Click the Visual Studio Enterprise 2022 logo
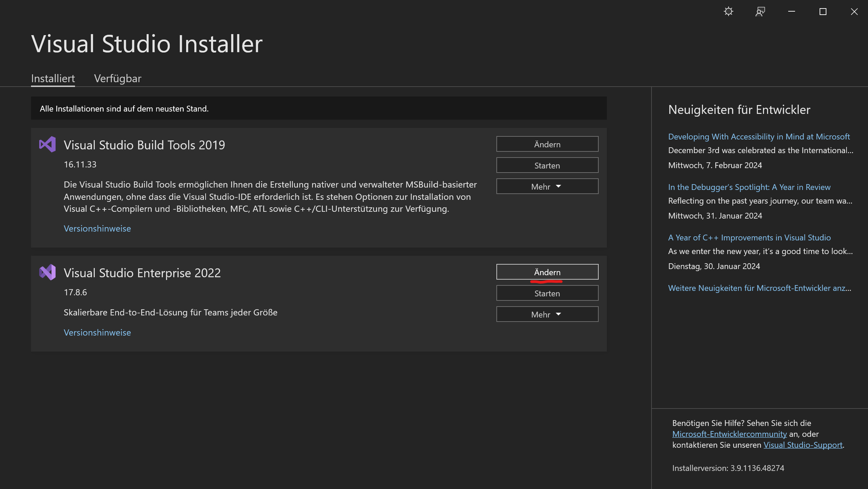The height and width of the screenshot is (489, 868). click(x=47, y=272)
